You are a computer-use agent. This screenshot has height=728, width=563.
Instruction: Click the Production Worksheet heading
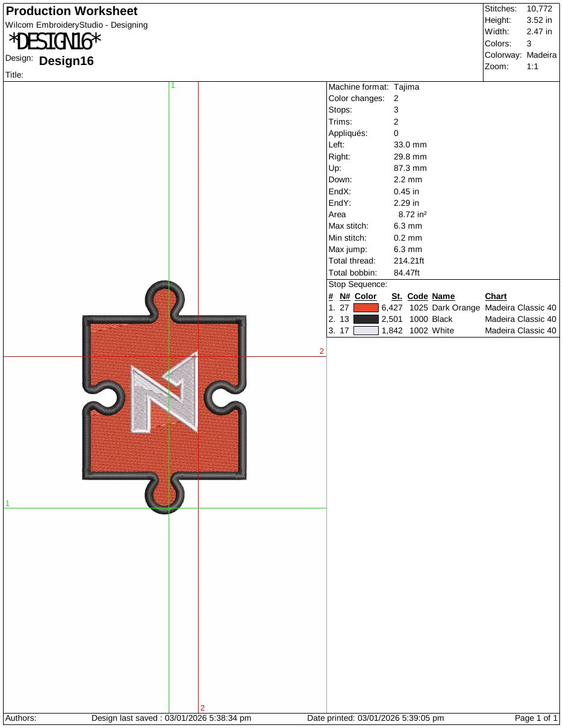(x=72, y=11)
